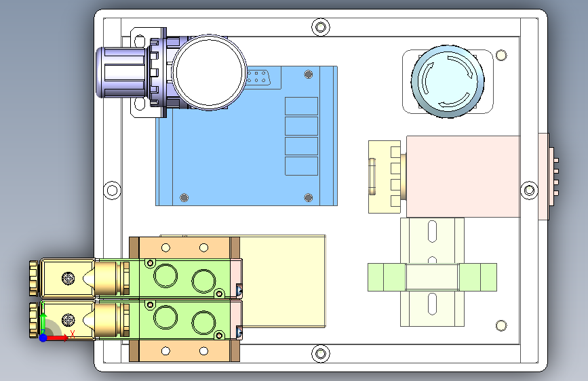
Task: Select the round white pressure gauge face
Action: (209, 72)
